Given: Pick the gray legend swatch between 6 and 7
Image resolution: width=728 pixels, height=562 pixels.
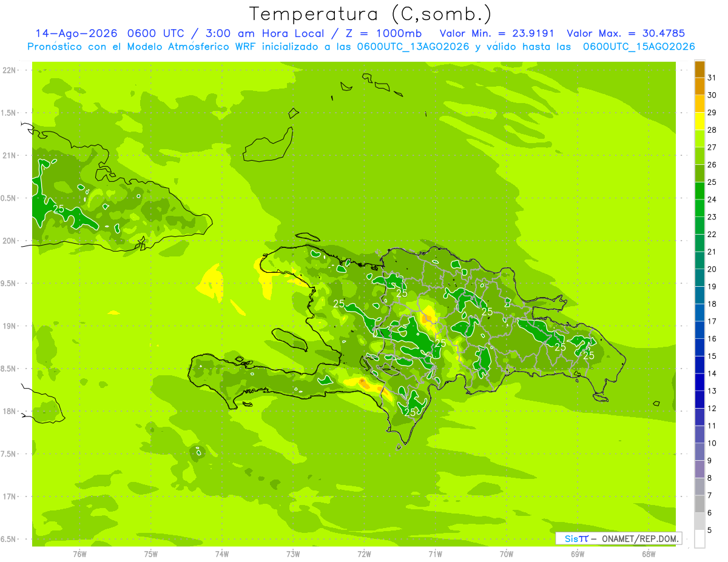Looking at the screenshot, I should pos(699,504).
